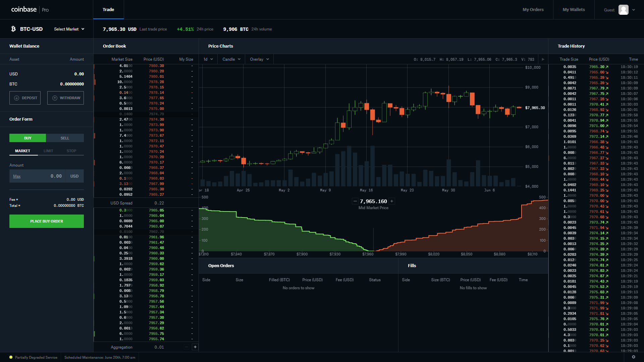644x362 pixels.
Task: Click Scheduled Maintenance June 20th notice
Action: [100, 357]
